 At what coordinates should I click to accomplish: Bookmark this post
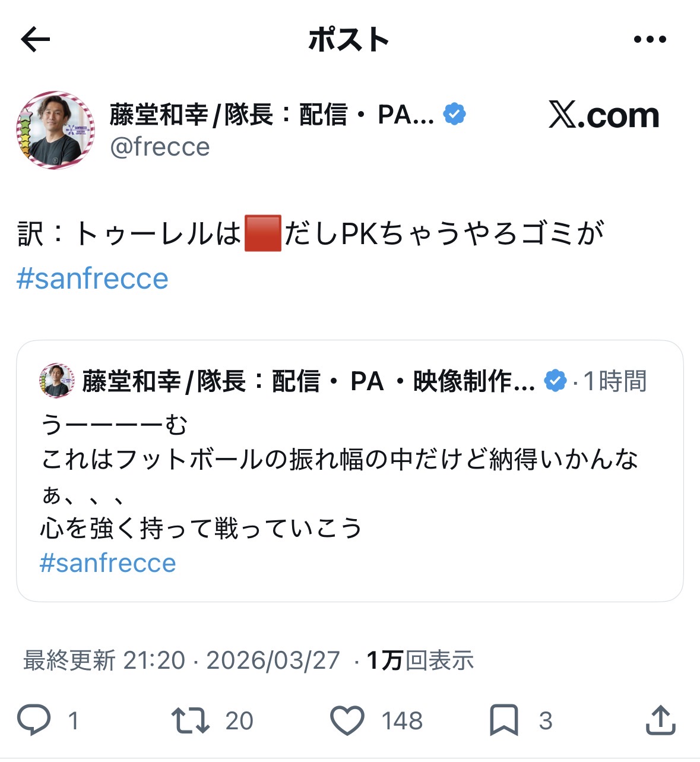pyautogui.click(x=503, y=720)
